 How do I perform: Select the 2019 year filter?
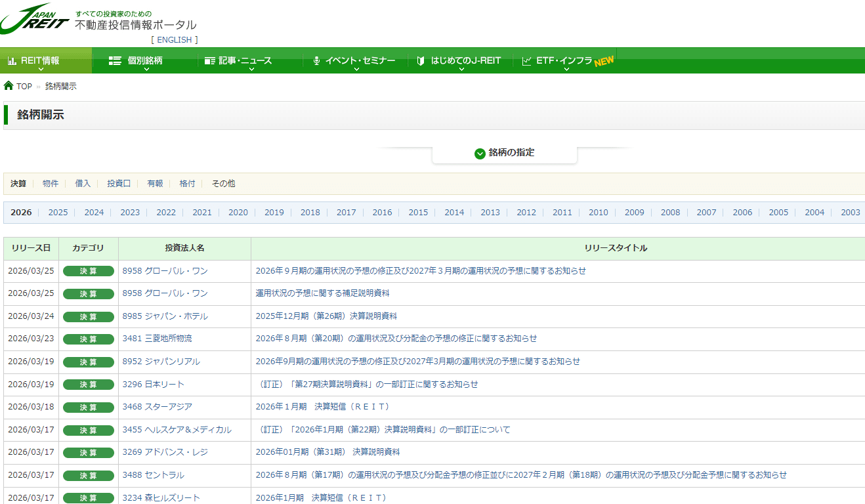[x=274, y=213]
